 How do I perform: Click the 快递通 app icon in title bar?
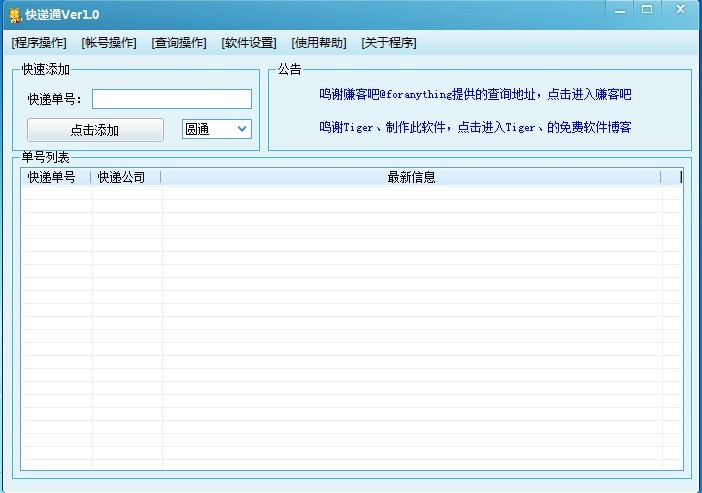(15, 14)
